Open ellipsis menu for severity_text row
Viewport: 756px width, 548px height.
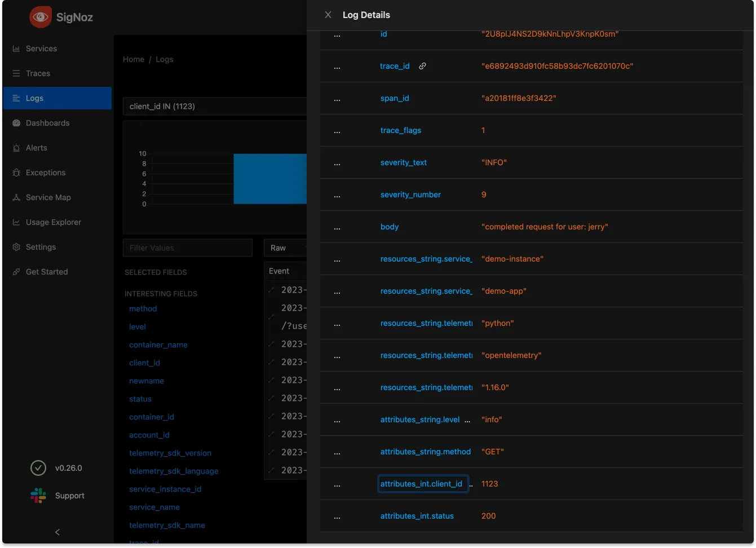pyautogui.click(x=337, y=163)
